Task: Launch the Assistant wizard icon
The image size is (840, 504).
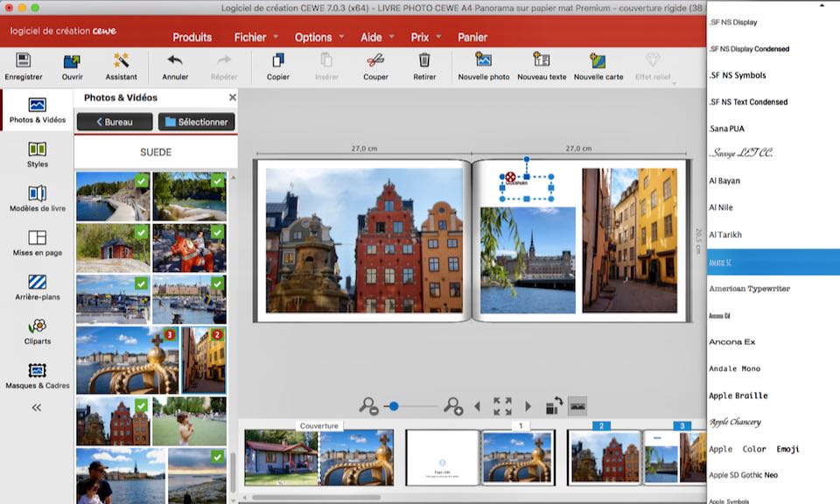Action: coord(121,60)
